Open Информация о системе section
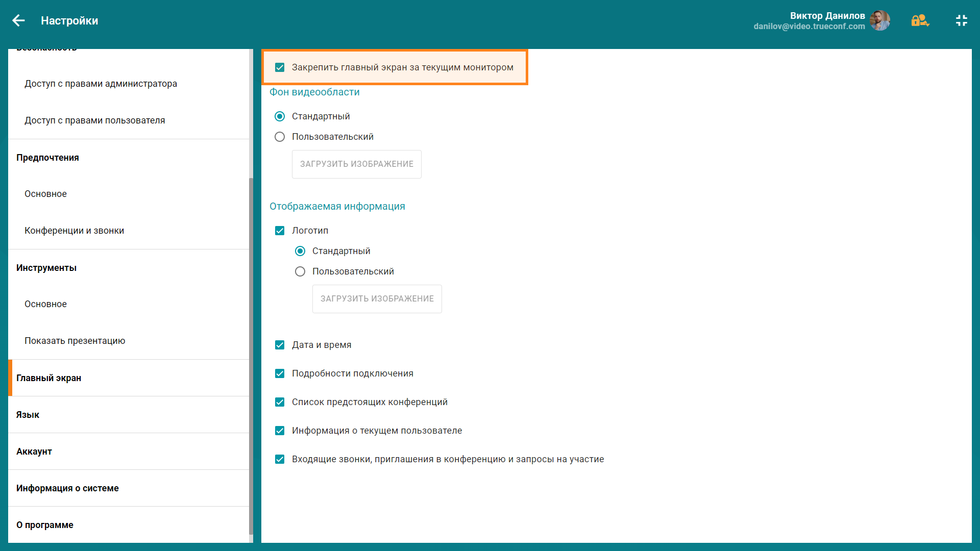 [129, 488]
